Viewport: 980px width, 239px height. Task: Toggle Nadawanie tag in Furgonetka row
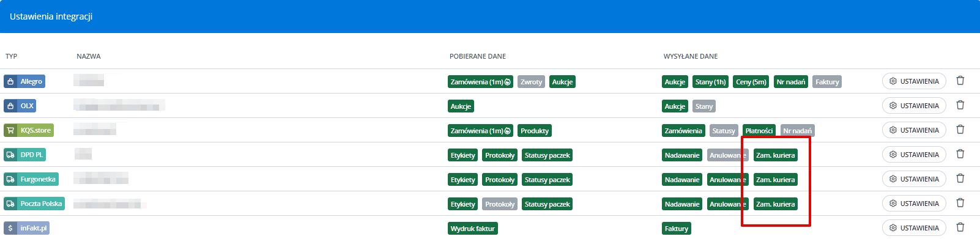(682, 180)
